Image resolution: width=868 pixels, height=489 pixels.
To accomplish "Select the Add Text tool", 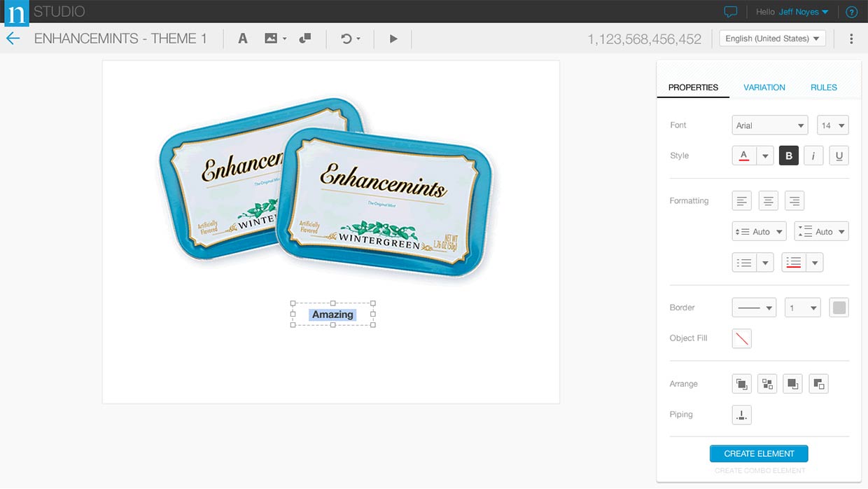I will pos(243,39).
